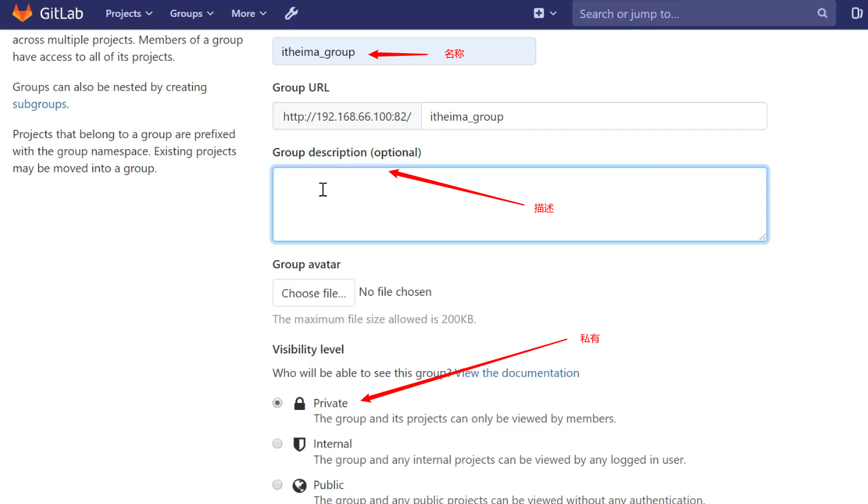
Task: Click the group name field itheima_group
Action: click(404, 51)
